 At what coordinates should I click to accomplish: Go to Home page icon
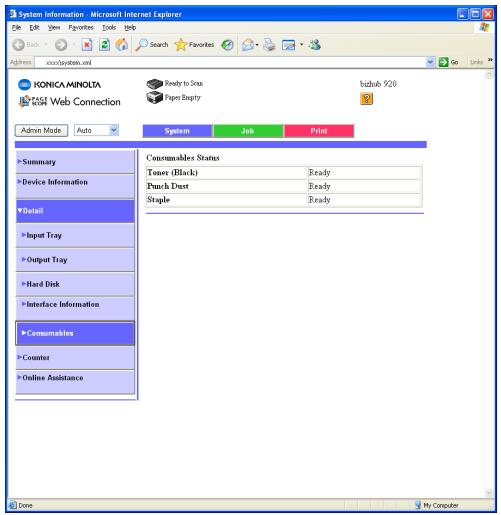click(x=122, y=45)
